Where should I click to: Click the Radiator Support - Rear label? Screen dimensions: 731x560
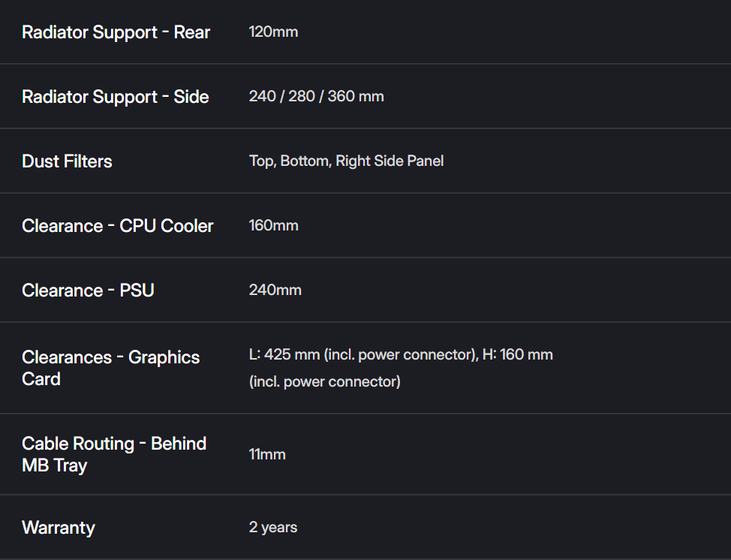(116, 32)
